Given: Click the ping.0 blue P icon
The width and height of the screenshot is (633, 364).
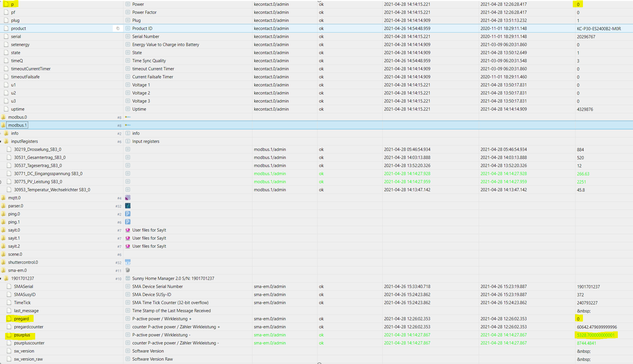Looking at the screenshot, I should click(x=128, y=214).
